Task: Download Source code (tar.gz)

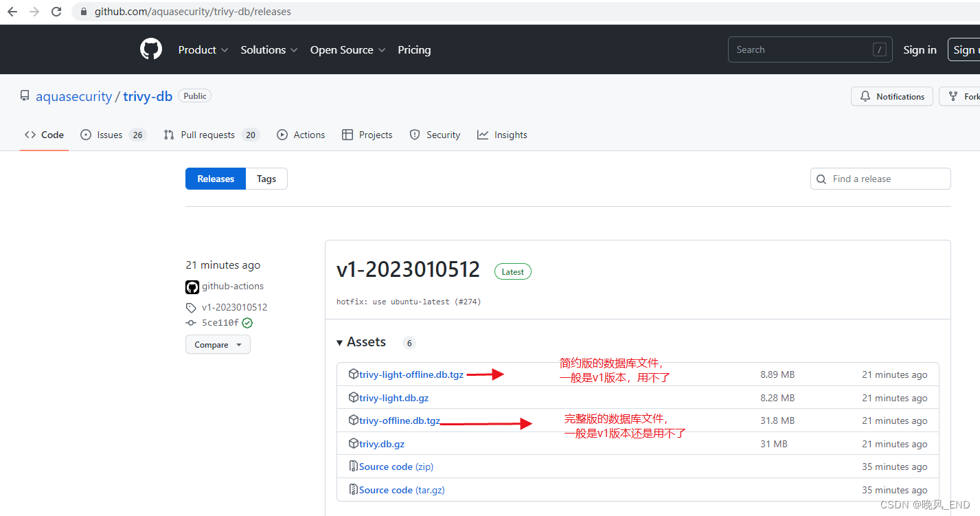Action: click(x=402, y=490)
